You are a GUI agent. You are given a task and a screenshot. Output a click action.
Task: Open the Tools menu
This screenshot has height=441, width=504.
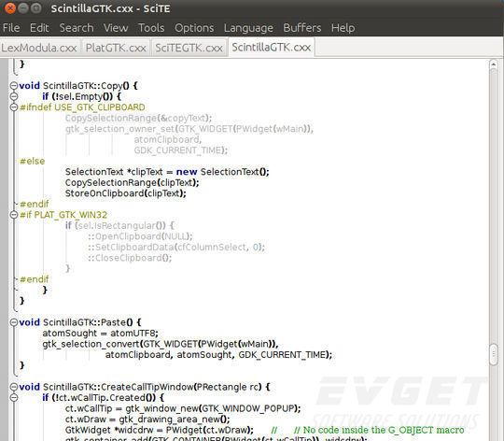pyautogui.click(x=151, y=28)
